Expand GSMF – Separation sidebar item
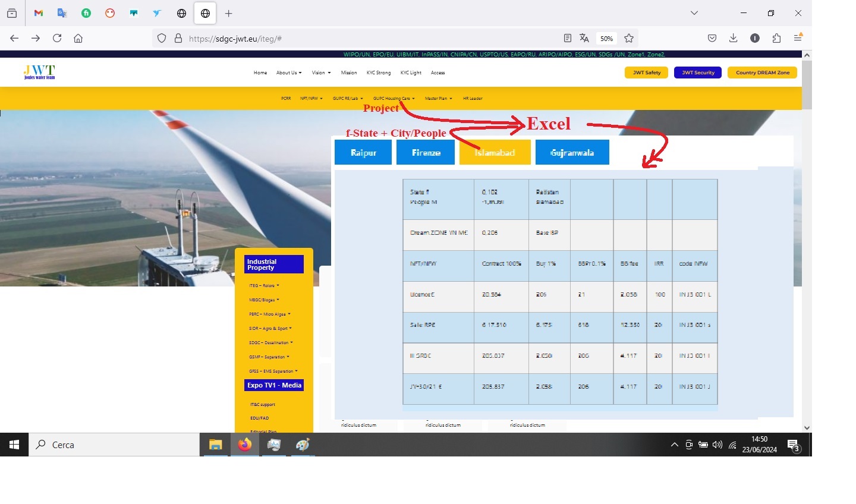The image size is (856, 504). (269, 357)
